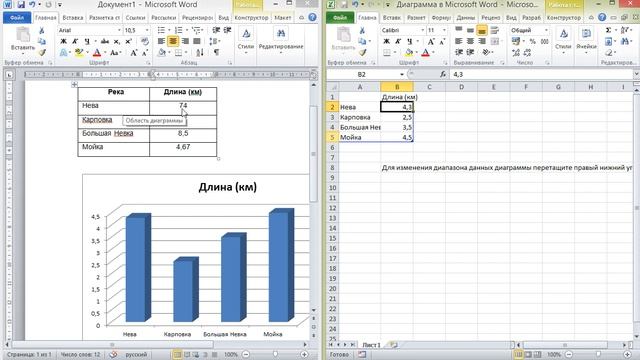640x360 pixels.
Task: Click Excel Wrap Text icon
Action: coord(494,30)
